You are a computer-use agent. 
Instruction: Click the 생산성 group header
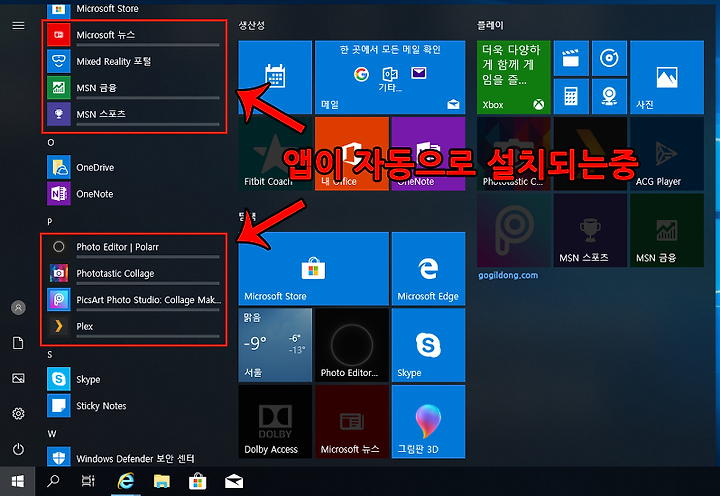pos(252,26)
